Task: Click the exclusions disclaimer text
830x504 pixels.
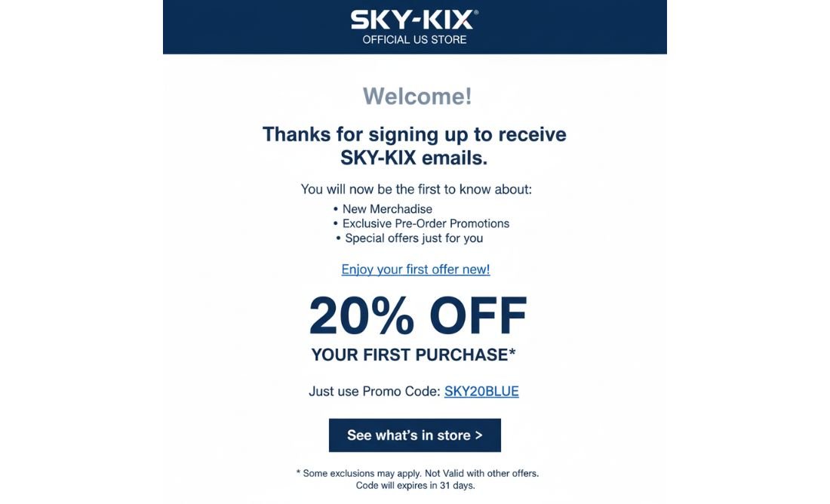Action: point(417,473)
